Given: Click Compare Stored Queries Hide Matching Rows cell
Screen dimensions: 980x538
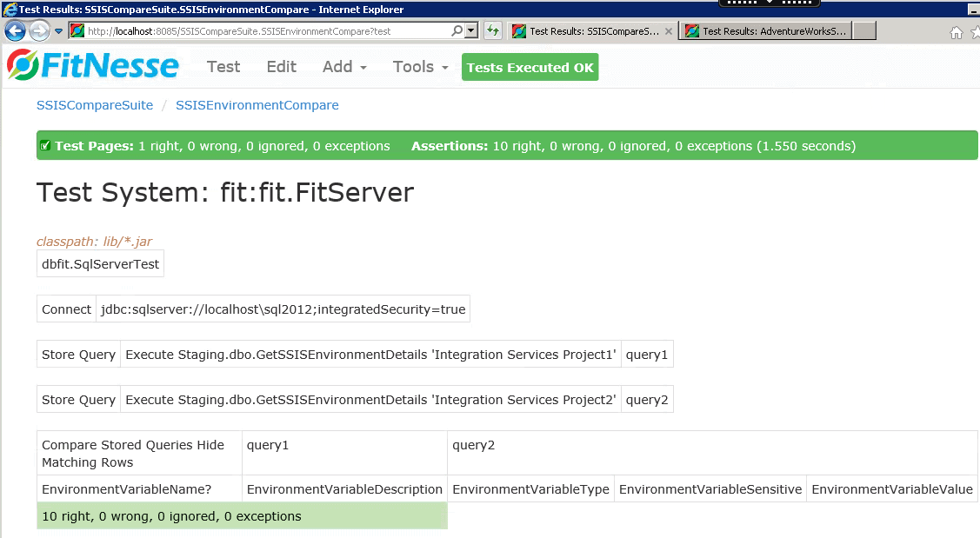Looking at the screenshot, I should tap(139, 453).
